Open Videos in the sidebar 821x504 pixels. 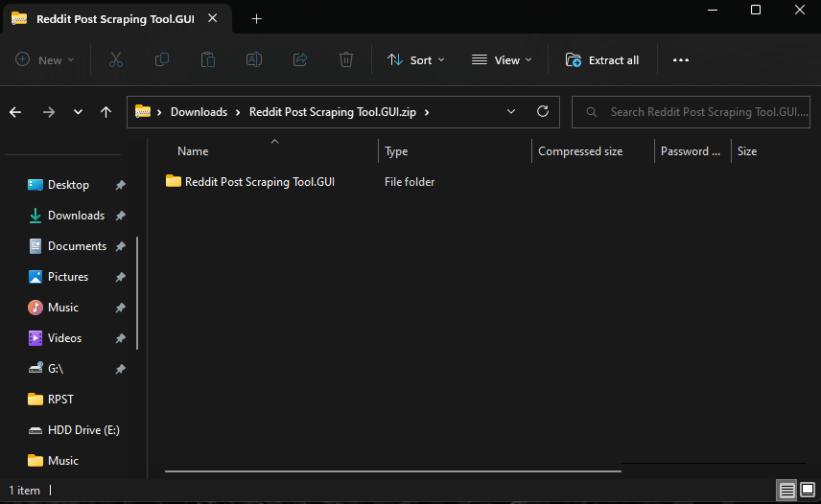[x=64, y=338]
